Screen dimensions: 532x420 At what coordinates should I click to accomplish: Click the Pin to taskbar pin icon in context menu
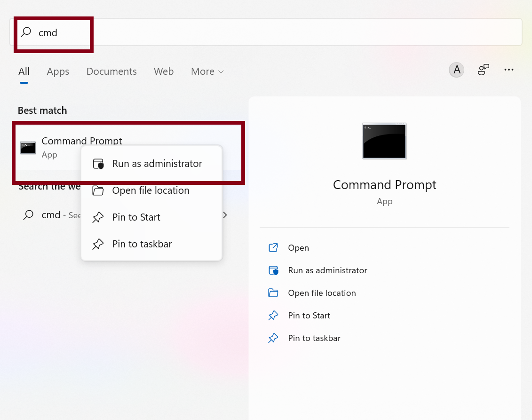98,244
